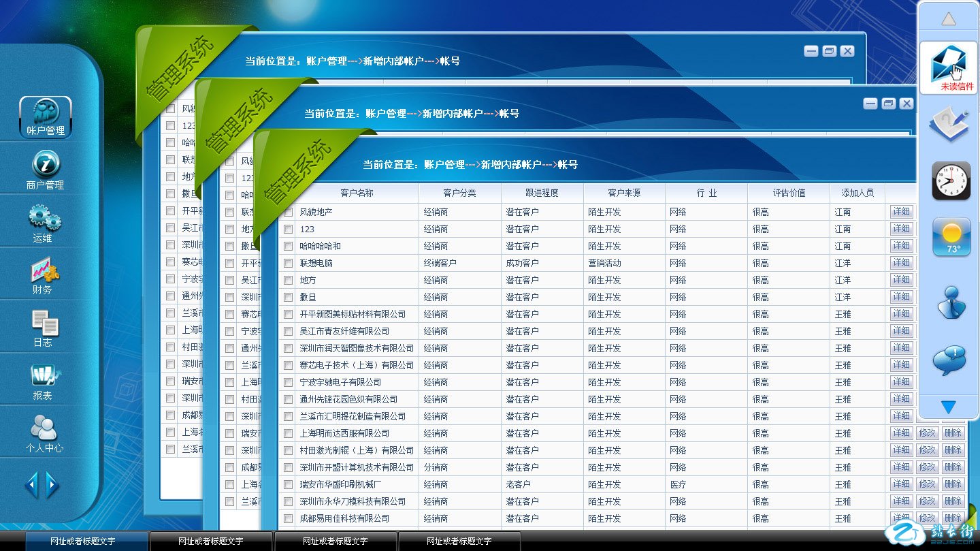Screen dimensions: 980x551
Task: Click 客户来源 column header
Action: (624, 193)
